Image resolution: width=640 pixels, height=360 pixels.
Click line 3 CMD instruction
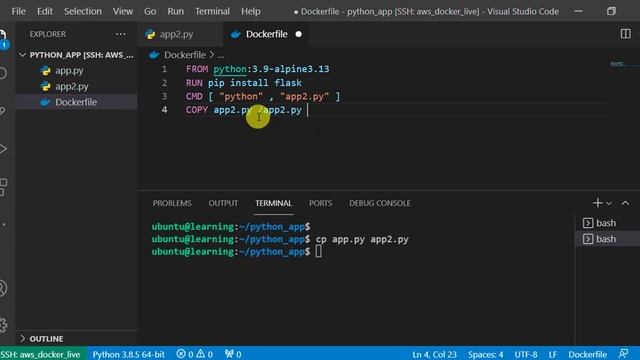pos(263,96)
